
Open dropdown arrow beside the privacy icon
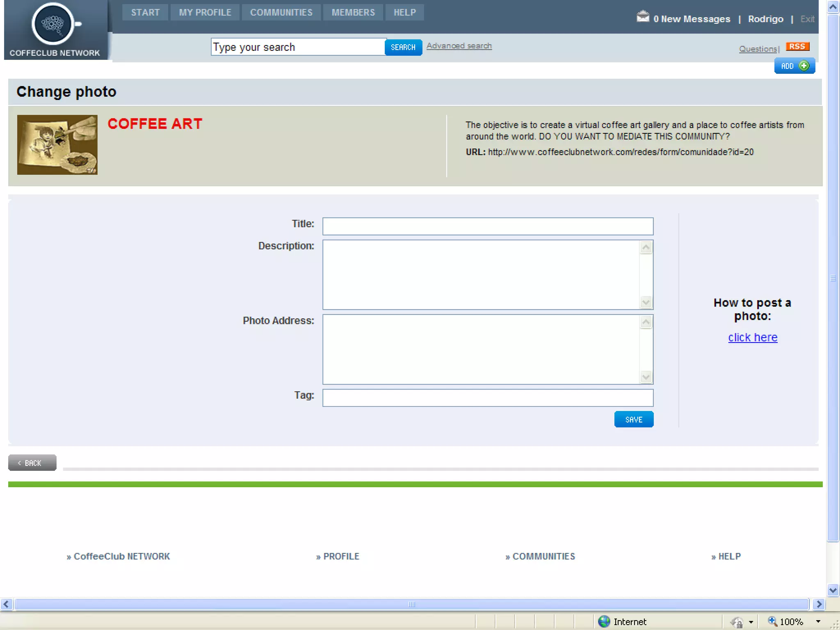click(x=751, y=622)
